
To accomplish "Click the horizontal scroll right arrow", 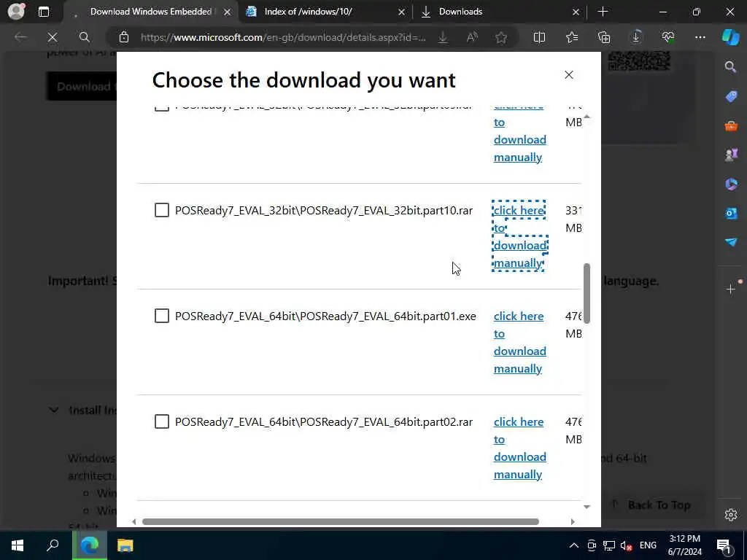I will click(573, 522).
